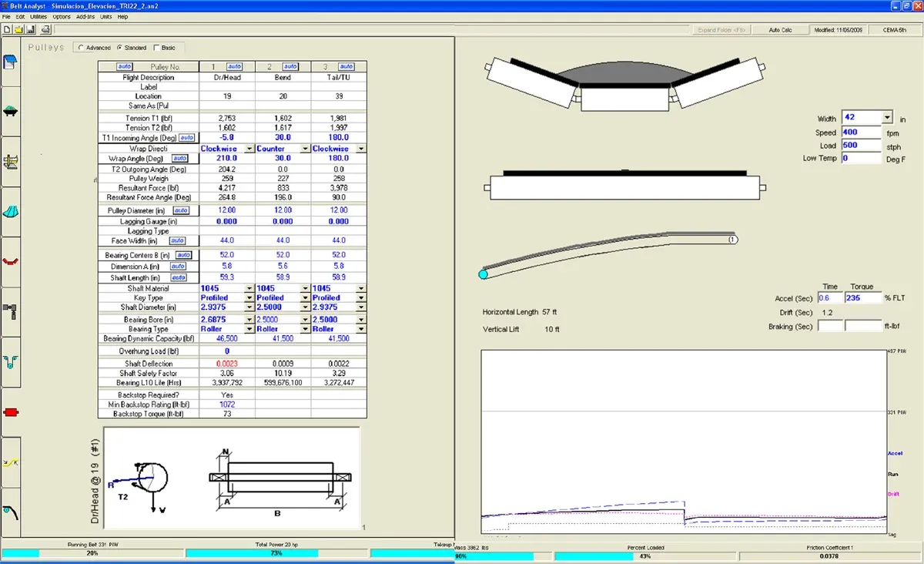The image size is (924, 564).
Task: Save the simulation via the save icon
Action: 30,29
